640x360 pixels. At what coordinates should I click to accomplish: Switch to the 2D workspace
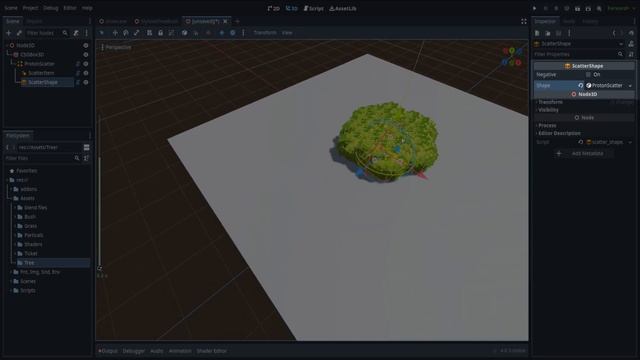(273, 8)
